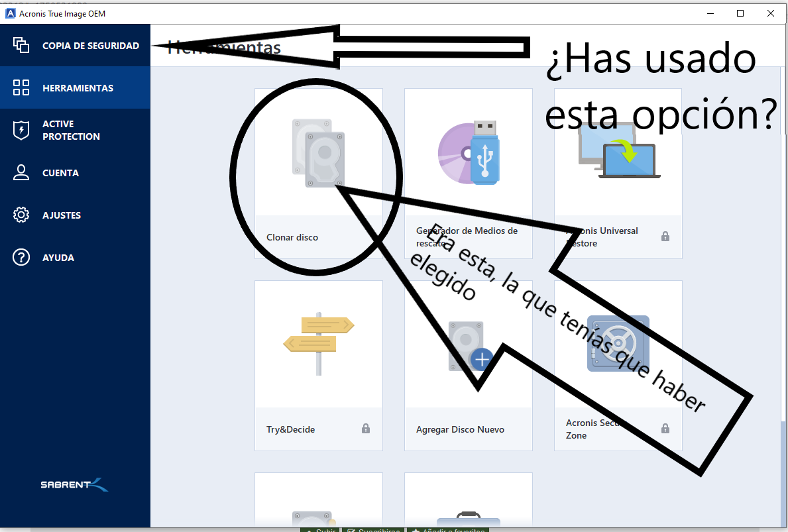The image size is (788, 532).
Task: Minimize the Acronis True Image window
Action: pos(710,13)
